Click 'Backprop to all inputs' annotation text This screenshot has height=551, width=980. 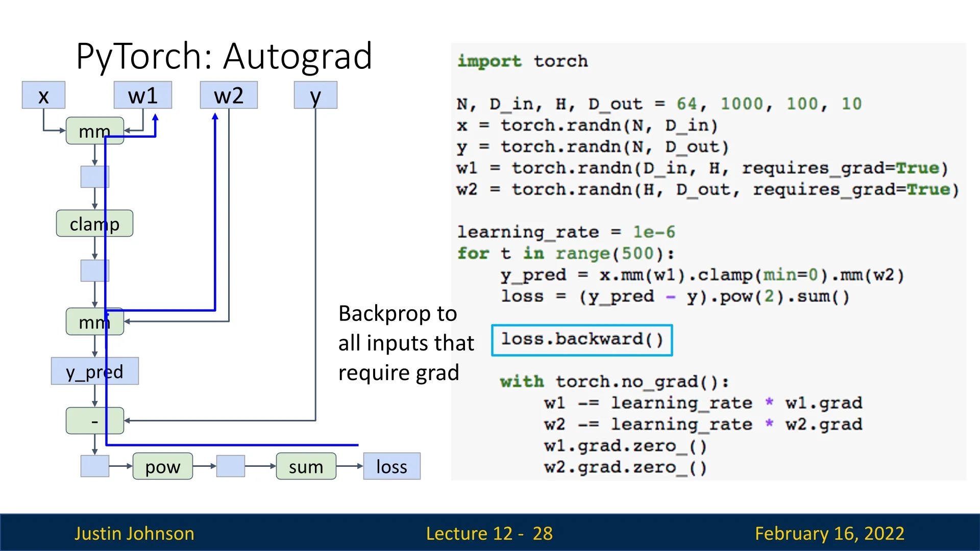tap(406, 343)
